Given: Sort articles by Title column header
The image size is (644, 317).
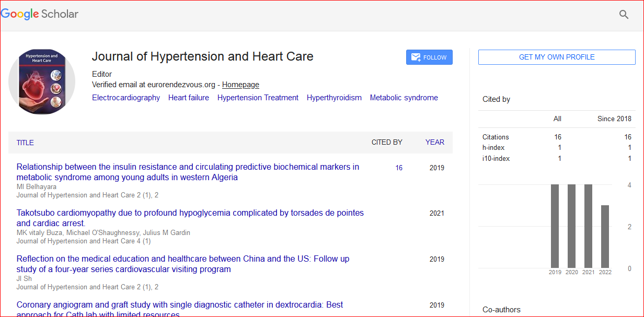Looking at the screenshot, I should 25,143.
